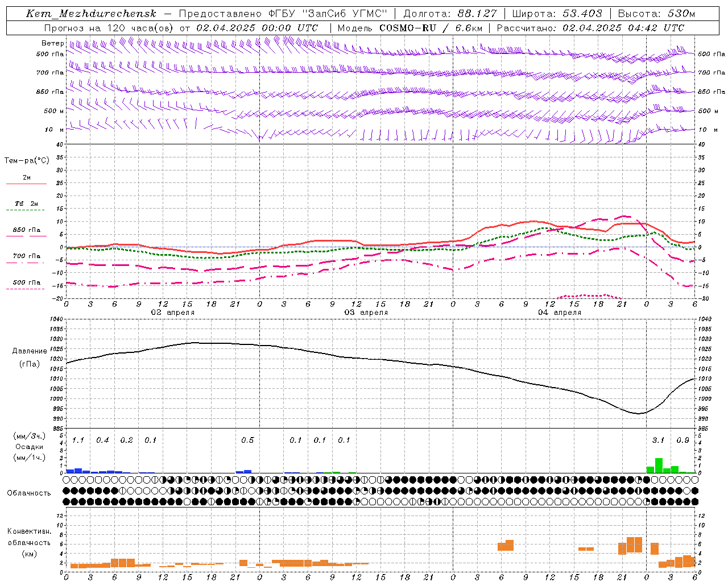
Task: Select the provider text ФГБУ "ЗапСиб УГМС"
Action: tap(328, 14)
